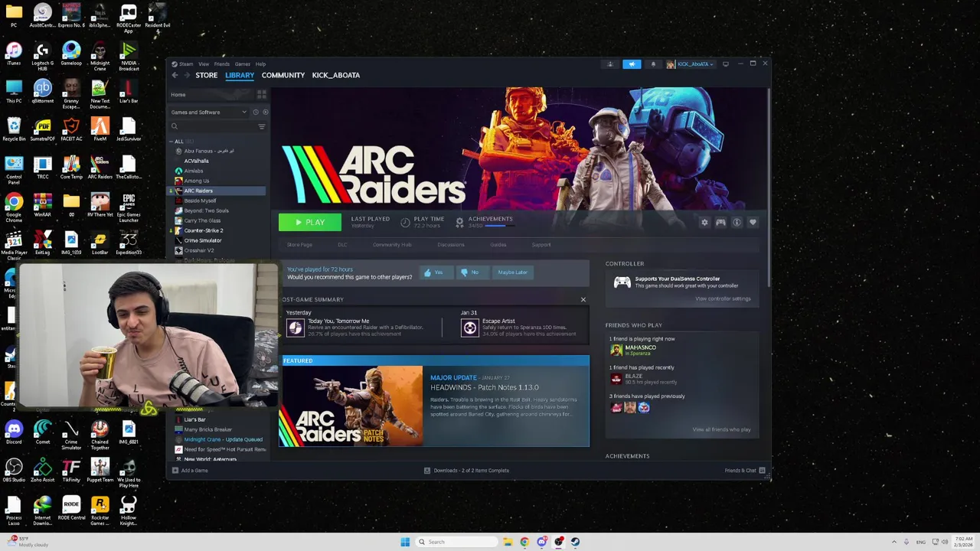This screenshot has width=980, height=551.
Task: Select Among Us in library list
Action: point(196,181)
